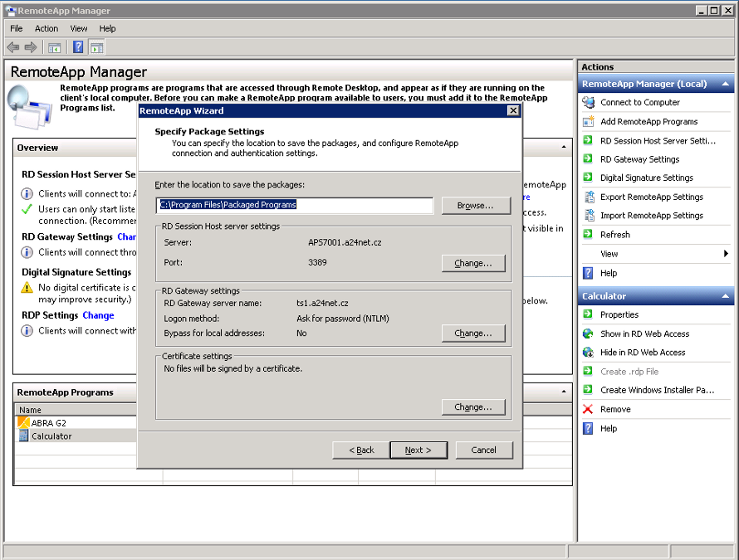This screenshot has width=739, height=560.
Task: Open Calculator Properties action
Action: coord(619,314)
